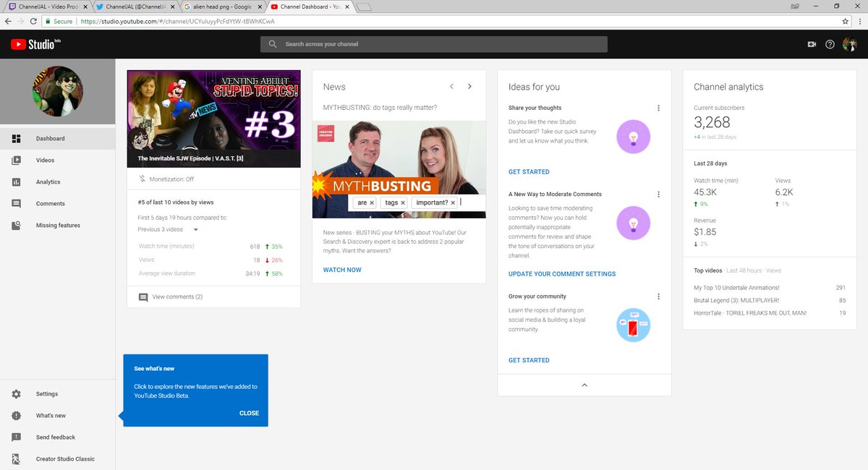Open Missing features in the sidebar
Screen dimensions: 868x470
pos(57,226)
